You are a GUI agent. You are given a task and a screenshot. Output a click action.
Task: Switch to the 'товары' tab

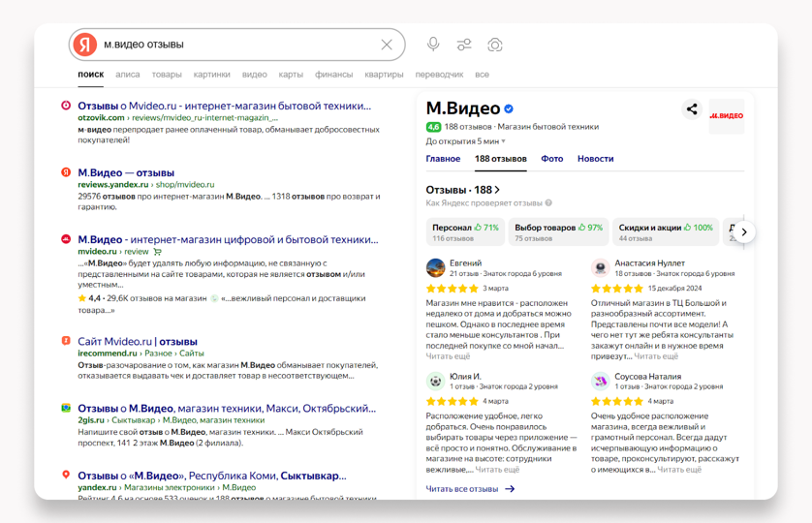pos(167,74)
